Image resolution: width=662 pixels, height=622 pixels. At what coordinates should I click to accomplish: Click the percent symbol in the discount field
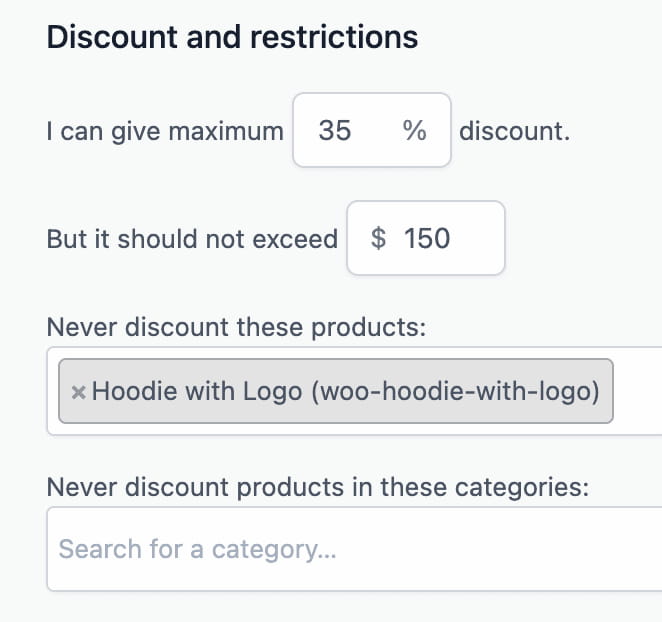[414, 130]
